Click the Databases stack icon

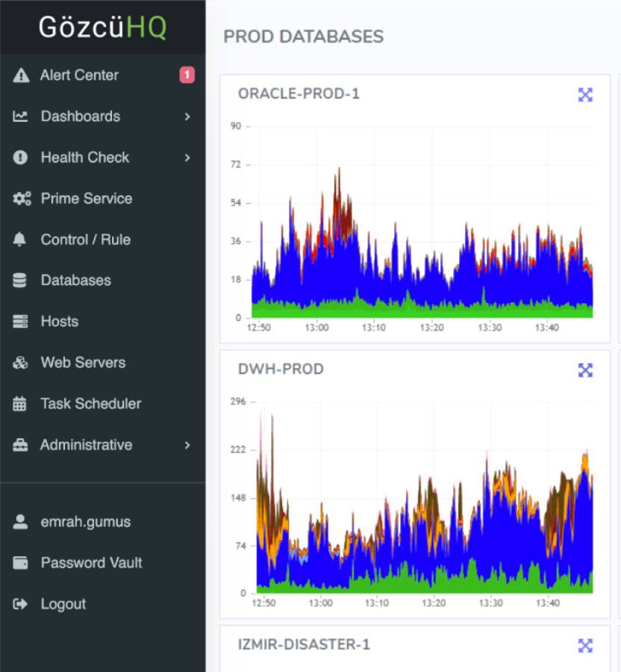click(19, 280)
